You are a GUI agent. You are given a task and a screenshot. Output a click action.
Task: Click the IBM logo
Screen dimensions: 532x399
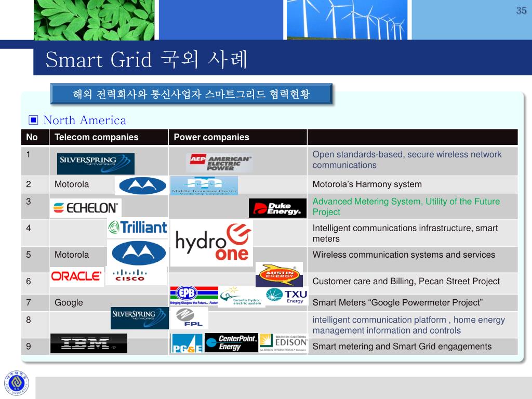click(x=89, y=343)
